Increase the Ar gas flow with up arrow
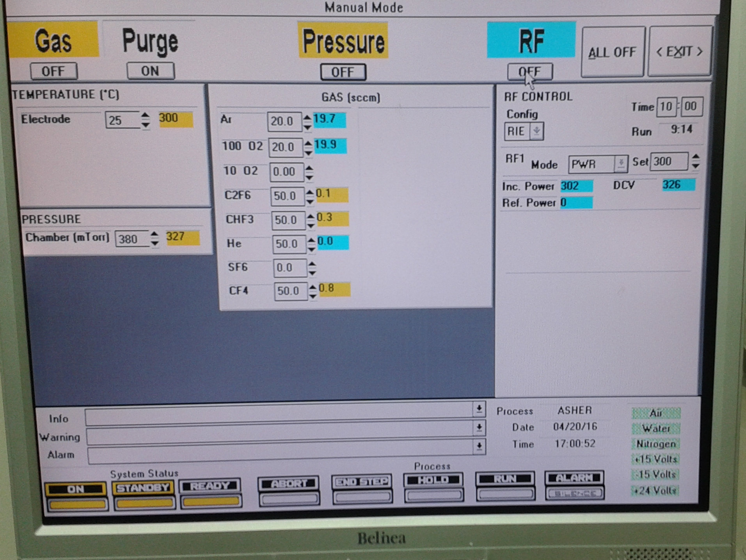This screenshot has width=746, height=560. click(x=307, y=117)
